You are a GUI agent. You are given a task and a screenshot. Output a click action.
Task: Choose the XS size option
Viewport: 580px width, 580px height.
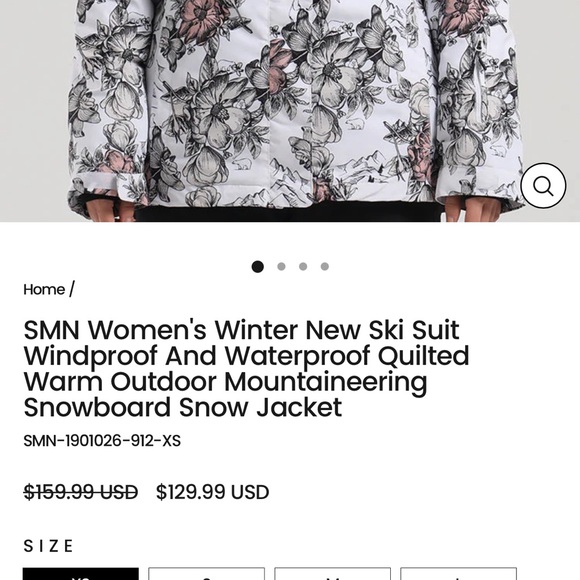click(x=81, y=574)
